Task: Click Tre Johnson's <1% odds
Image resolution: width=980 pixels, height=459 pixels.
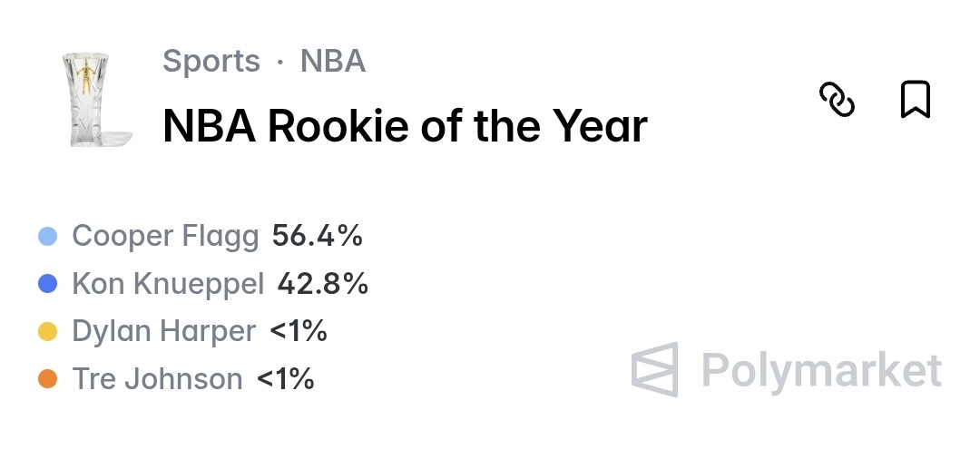Action: point(286,378)
